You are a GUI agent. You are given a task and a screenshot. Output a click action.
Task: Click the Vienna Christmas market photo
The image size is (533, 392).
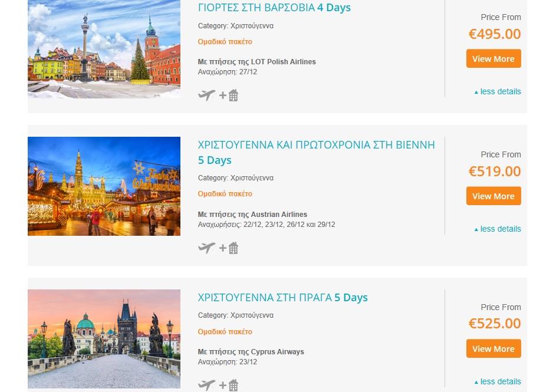tap(104, 186)
